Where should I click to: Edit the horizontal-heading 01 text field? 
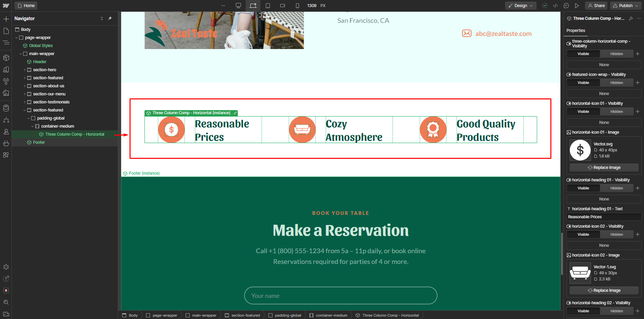tap(603, 217)
